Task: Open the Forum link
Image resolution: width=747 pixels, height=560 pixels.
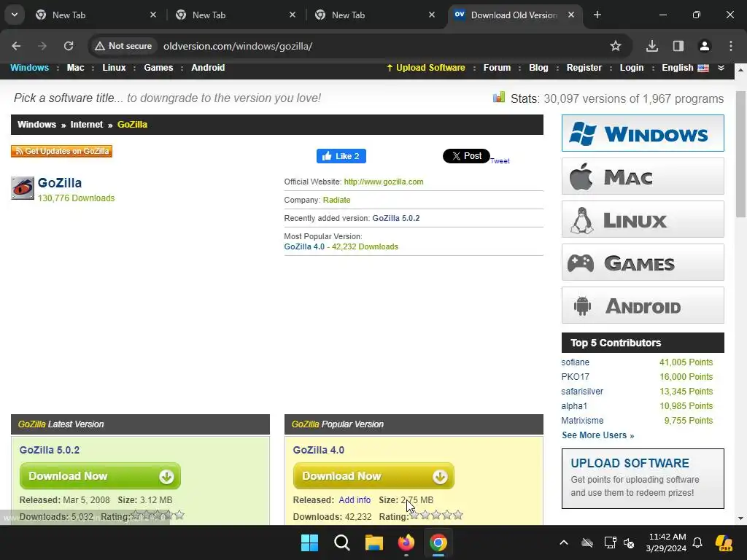Action: tap(497, 68)
